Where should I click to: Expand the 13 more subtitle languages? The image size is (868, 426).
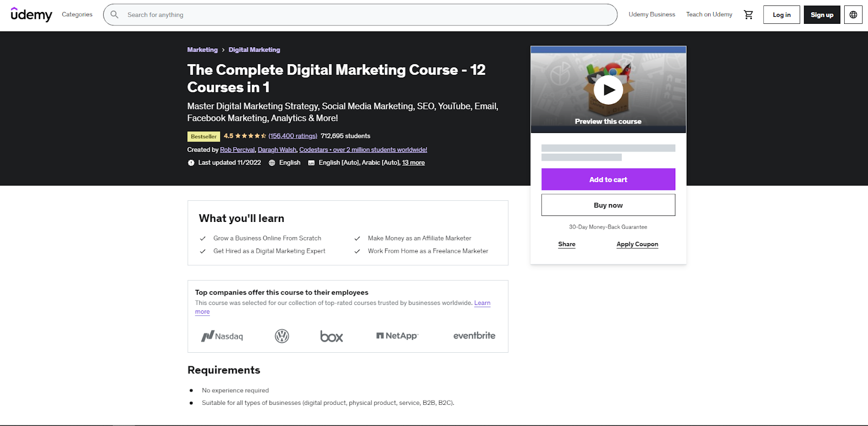tap(413, 163)
